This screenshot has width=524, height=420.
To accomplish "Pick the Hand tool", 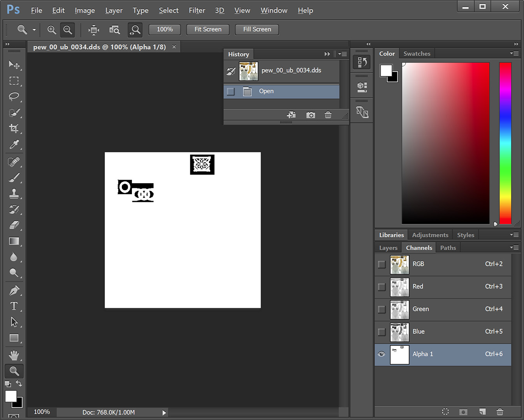I will coord(14,355).
